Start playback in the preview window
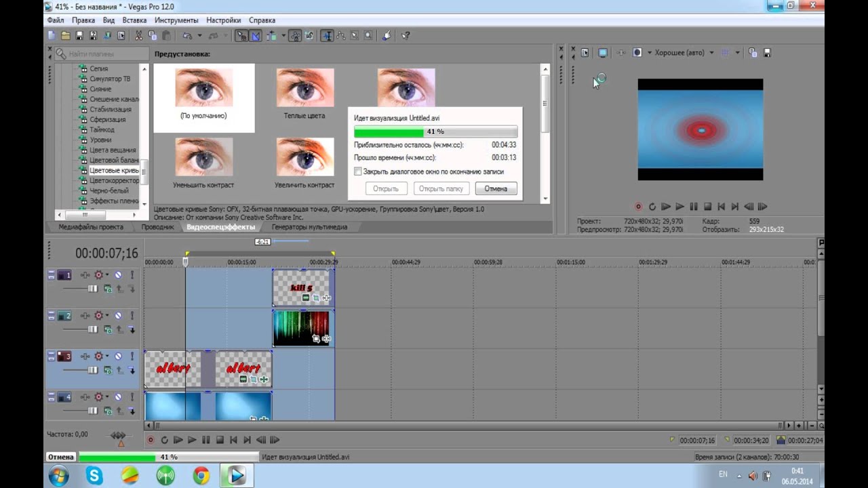This screenshot has width=868, height=488. coord(679,206)
